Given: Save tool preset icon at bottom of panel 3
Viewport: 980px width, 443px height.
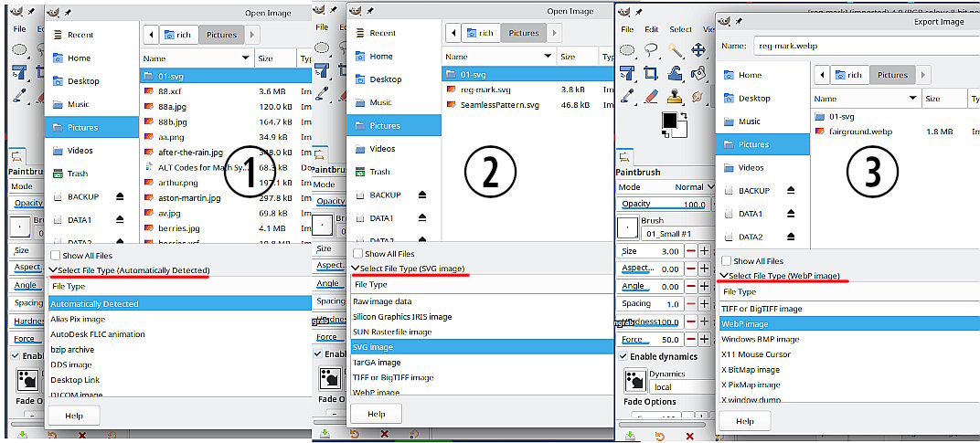Looking at the screenshot, I should pyautogui.click(x=630, y=436).
